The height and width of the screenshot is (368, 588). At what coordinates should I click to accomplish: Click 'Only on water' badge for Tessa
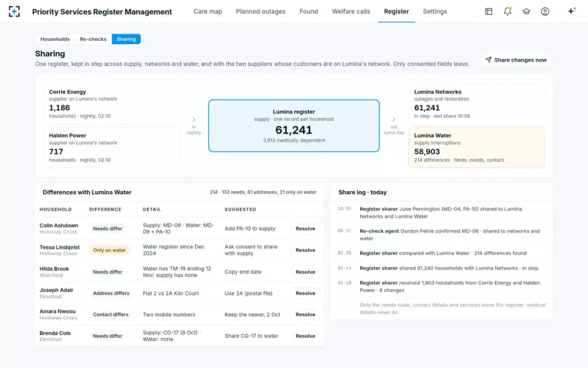tap(109, 250)
